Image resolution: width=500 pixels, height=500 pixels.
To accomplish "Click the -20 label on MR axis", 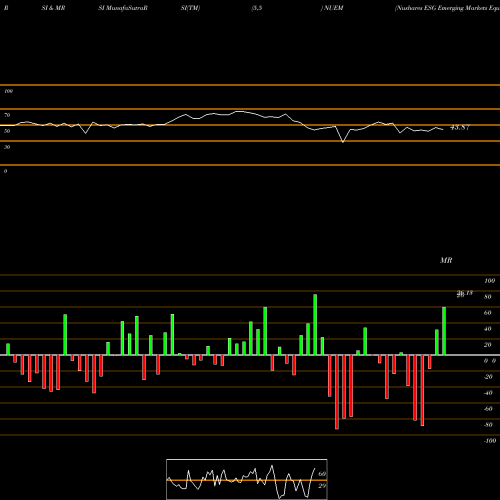I will (488, 377).
